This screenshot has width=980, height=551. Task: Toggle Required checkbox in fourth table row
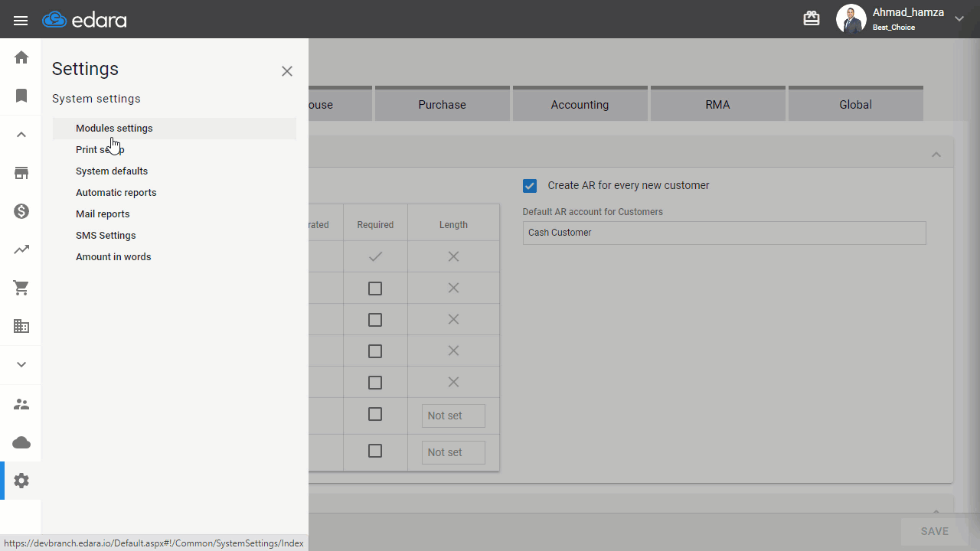[x=375, y=351]
